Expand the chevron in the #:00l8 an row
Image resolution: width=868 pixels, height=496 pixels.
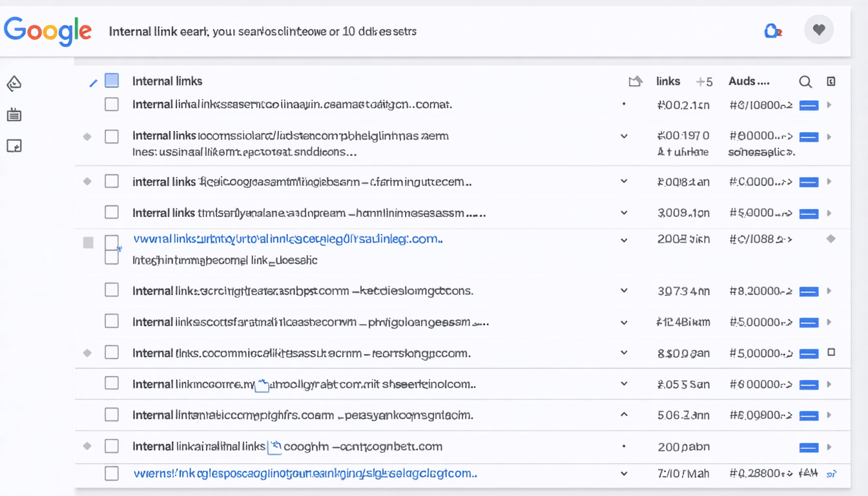pyautogui.click(x=624, y=181)
